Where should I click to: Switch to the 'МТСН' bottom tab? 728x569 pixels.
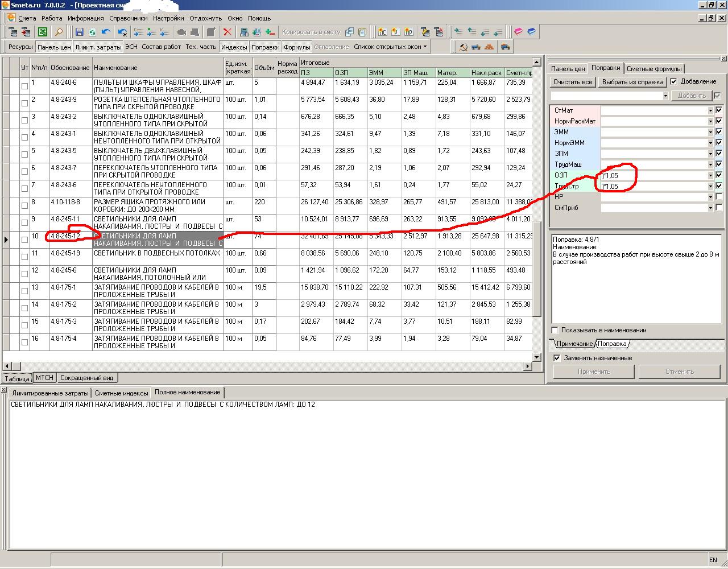tap(44, 377)
